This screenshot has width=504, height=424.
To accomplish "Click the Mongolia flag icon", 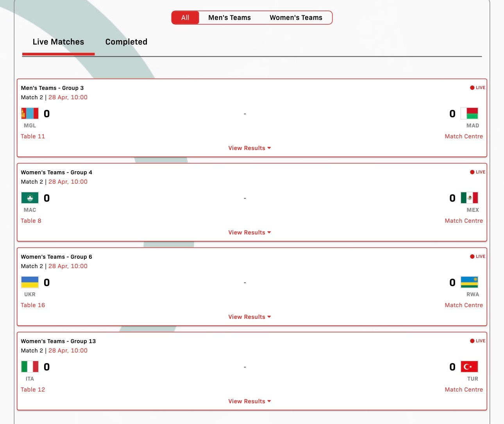I will [30, 113].
